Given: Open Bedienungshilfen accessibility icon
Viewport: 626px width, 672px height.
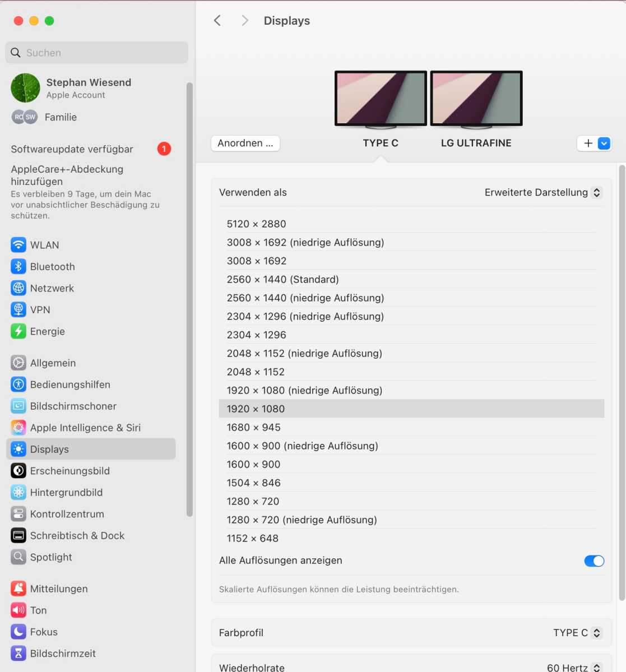Looking at the screenshot, I should (x=18, y=384).
